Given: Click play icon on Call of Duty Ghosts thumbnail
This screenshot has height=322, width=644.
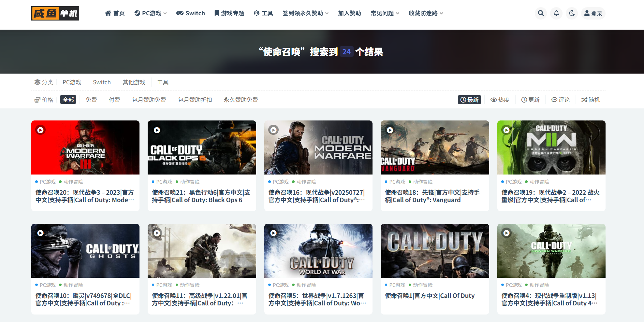Looking at the screenshot, I should click(40, 233).
